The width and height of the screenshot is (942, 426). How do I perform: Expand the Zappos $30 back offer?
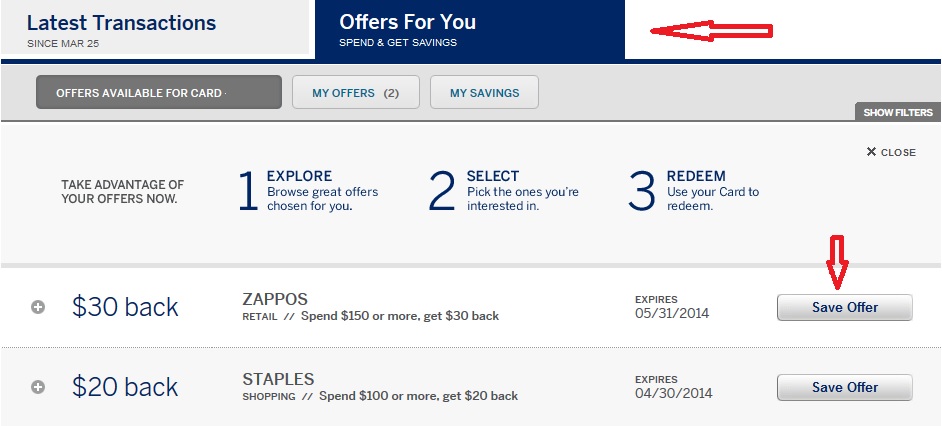pos(38,307)
